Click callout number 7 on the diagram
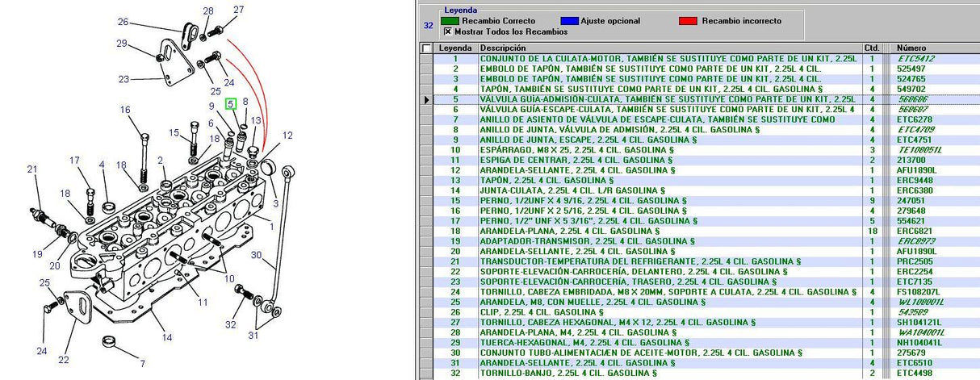The height and width of the screenshot is (380, 980). point(142,363)
